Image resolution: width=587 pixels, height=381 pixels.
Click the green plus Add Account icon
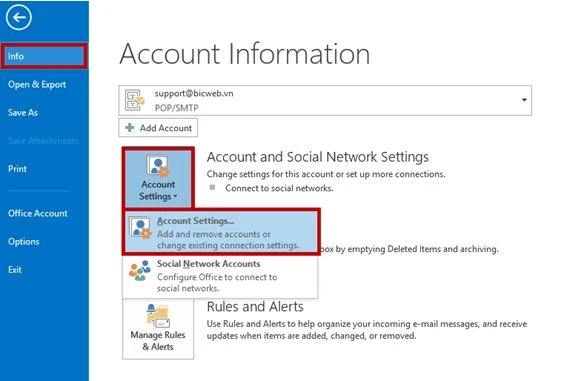pos(130,128)
